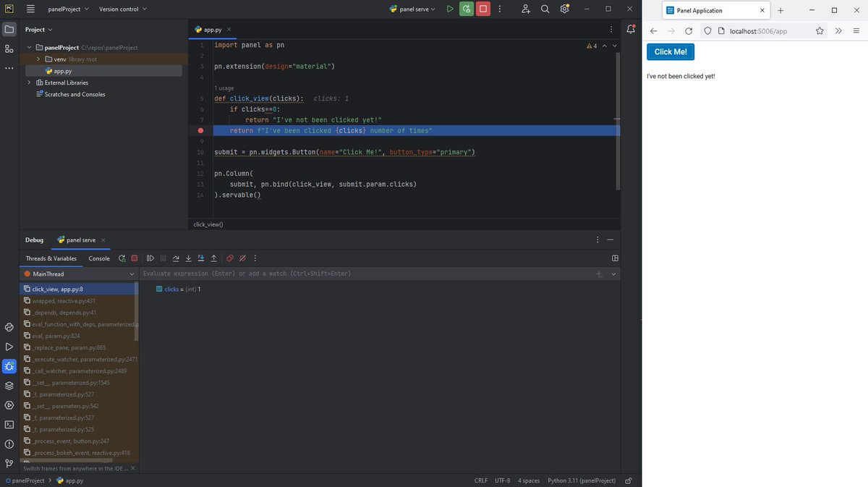Open the Problems tool window icon
The width and height of the screenshot is (868, 487).
(x=9, y=444)
